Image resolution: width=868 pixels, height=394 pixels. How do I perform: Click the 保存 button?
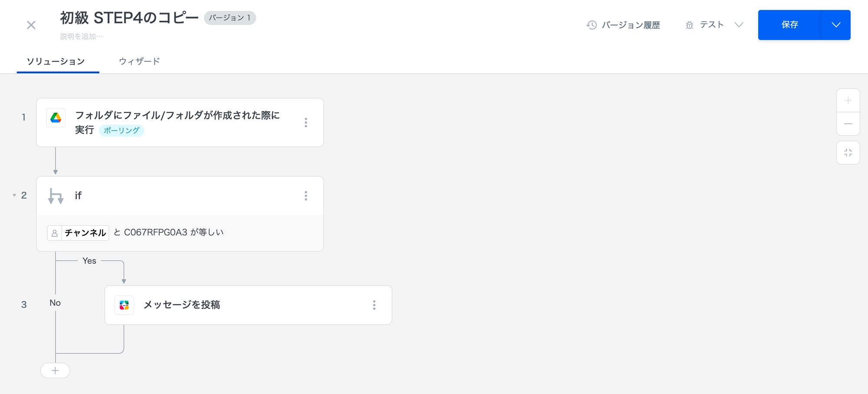pyautogui.click(x=789, y=25)
